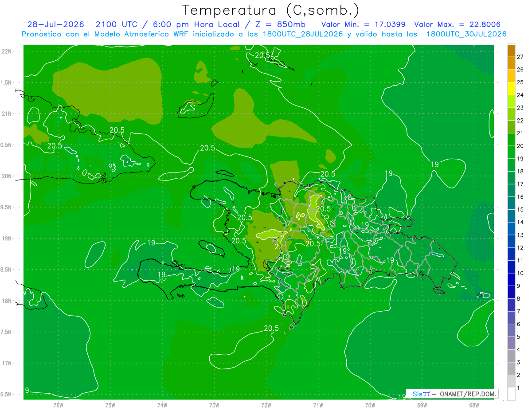Click the legend value "12"
This screenshot has height=411, width=532.
point(520,247)
